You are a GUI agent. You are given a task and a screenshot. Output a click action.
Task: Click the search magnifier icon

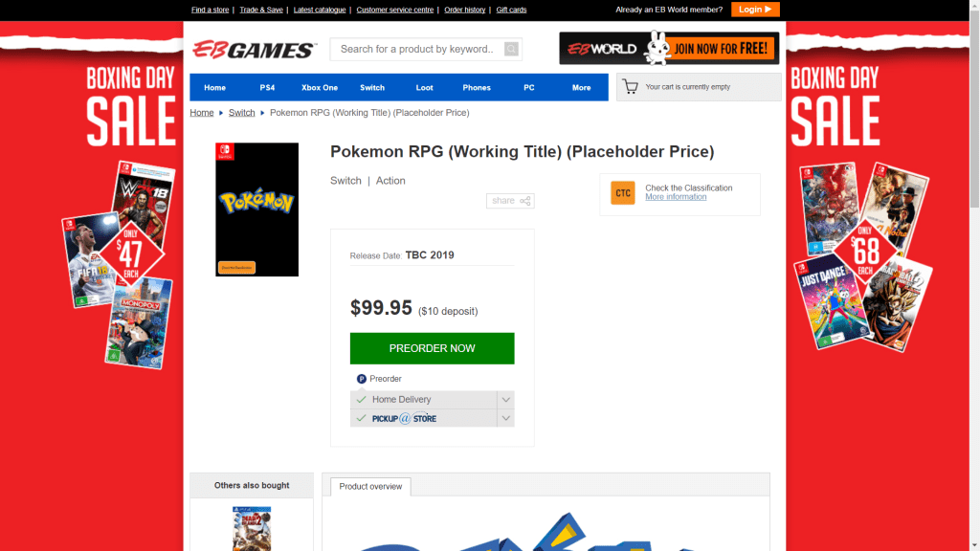point(511,49)
